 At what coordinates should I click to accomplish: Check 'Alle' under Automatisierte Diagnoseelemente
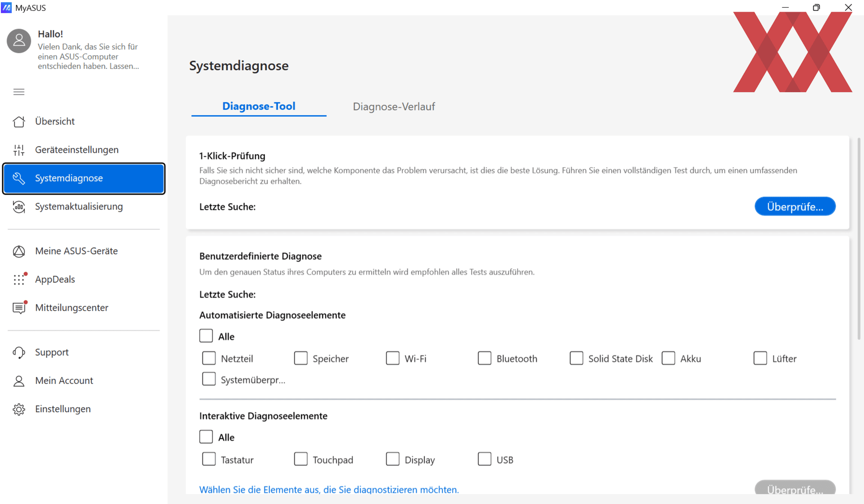206,336
